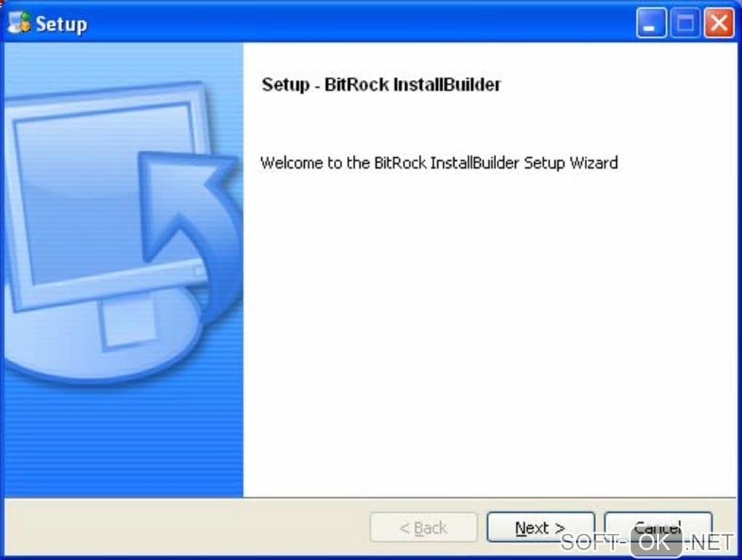Viewport: 742px width, 560px height.
Task: Maximize the Setup window
Action: (685, 23)
